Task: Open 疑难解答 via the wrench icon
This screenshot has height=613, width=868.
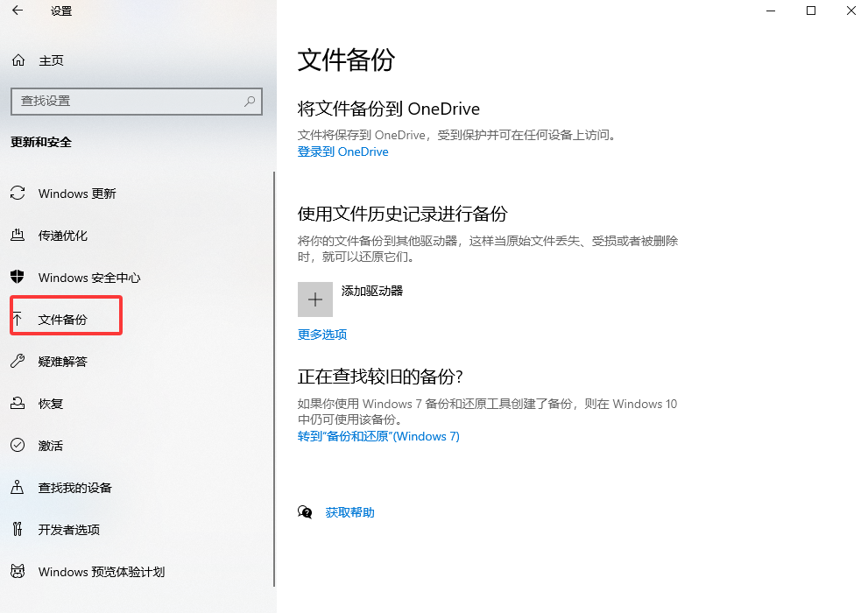Action: click(x=18, y=361)
